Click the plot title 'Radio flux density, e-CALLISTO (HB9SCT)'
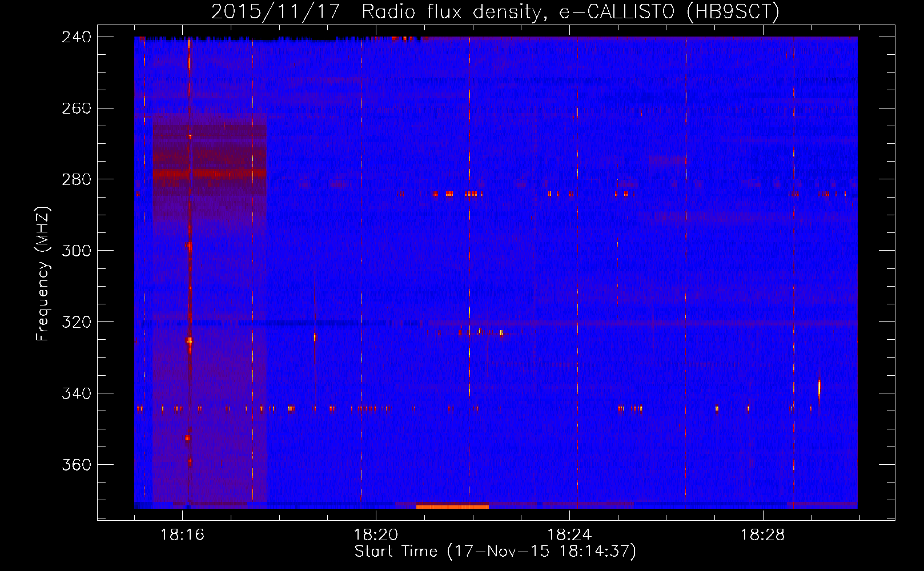This screenshot has height=571, width=924. coord(570,11)
